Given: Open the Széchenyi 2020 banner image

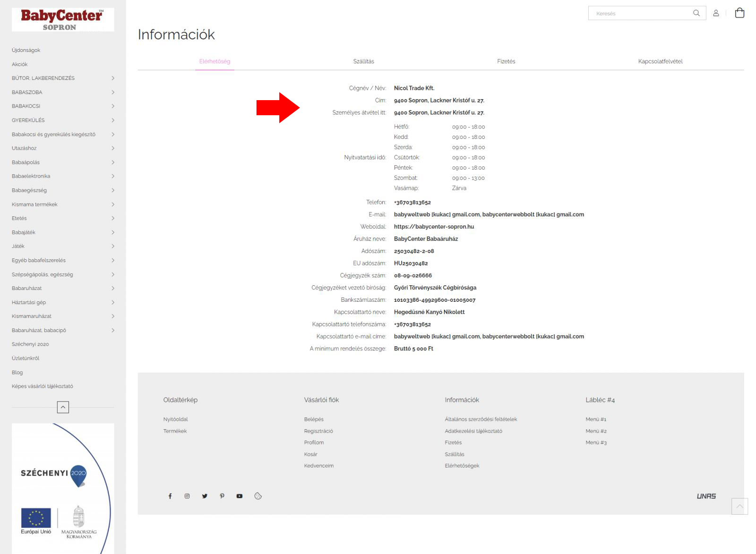Looking at the screenshot, I should click(x=63, y=488).
